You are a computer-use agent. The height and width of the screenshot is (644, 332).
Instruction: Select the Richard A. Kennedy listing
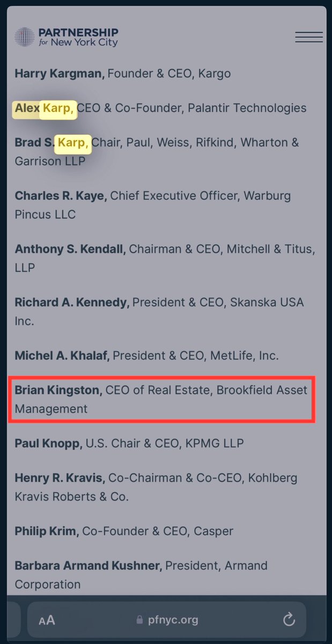pyautogui.click(x=72, y=302)
